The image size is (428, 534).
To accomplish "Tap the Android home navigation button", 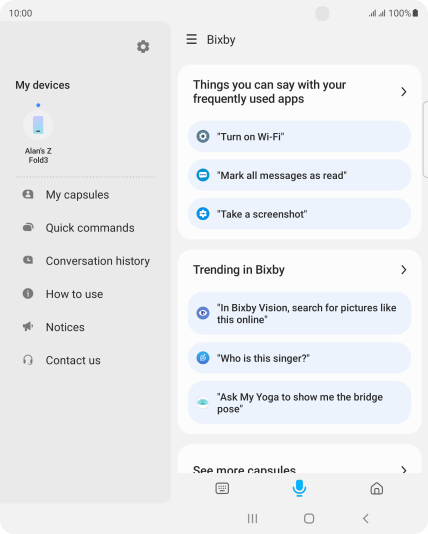I will 309,518.
